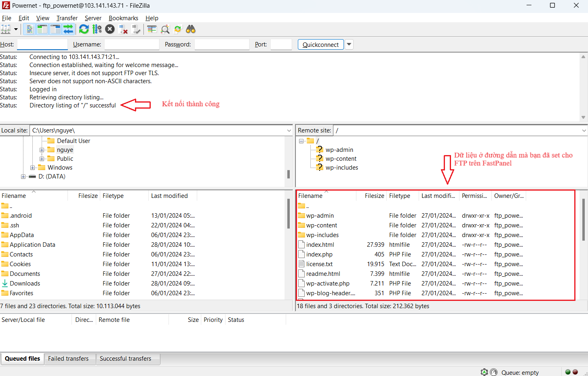588x376 pixels.
Task: Open the Remote site path dropdown
Action: [584, 130]
